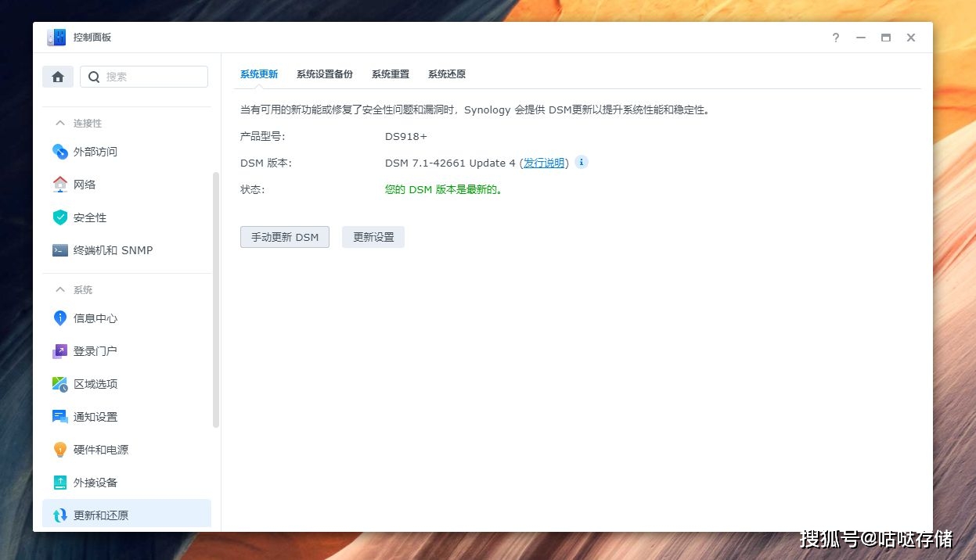Click the 区域选项 map icon

(60, 384)
